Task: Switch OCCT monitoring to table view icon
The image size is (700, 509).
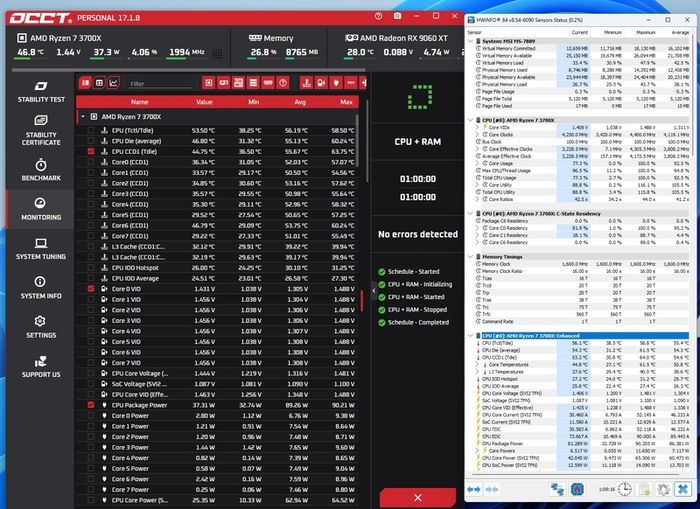Action: click(x=100, y=83)
